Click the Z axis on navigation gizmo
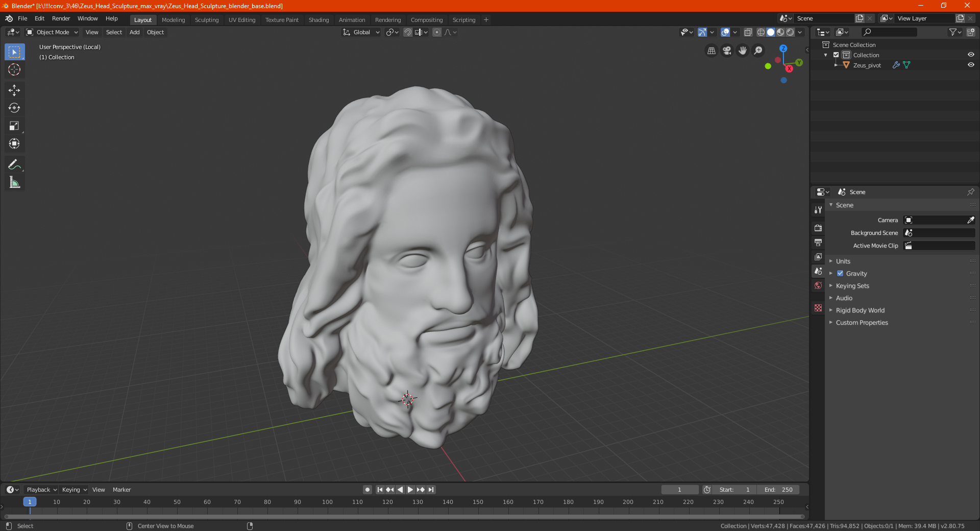 point(783,49)
